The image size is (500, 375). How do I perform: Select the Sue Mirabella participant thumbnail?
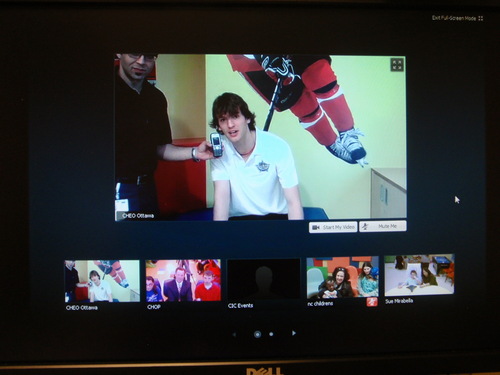(419, 275)
